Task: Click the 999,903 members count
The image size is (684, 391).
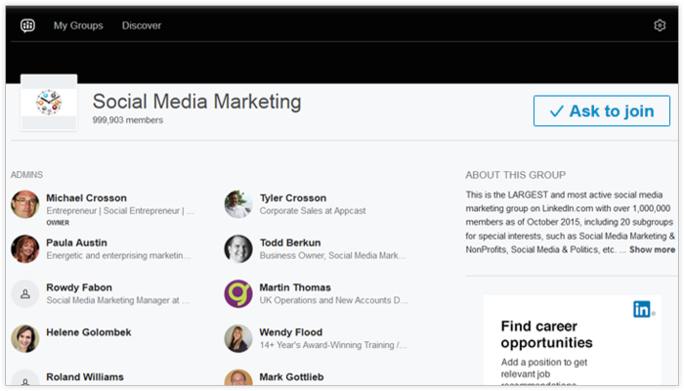Action: (128, 120)
